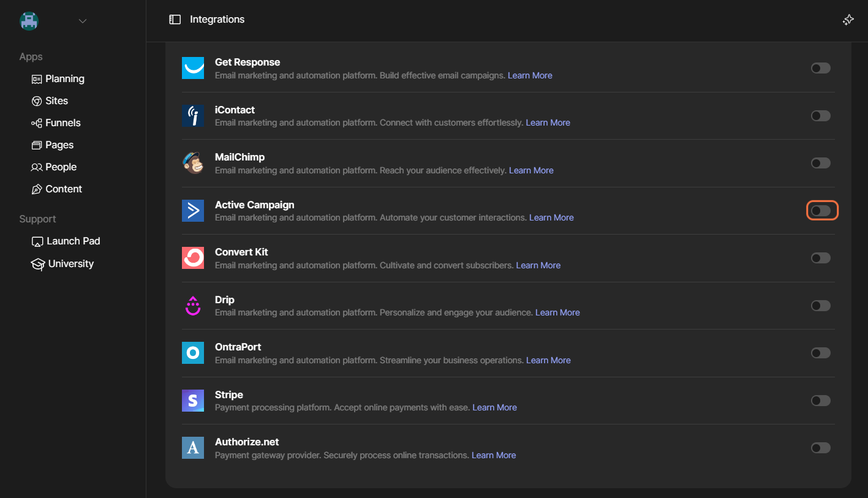Click the Content pen icon
The height and width of the screenshot is (498, 868).
coord(37,189)
